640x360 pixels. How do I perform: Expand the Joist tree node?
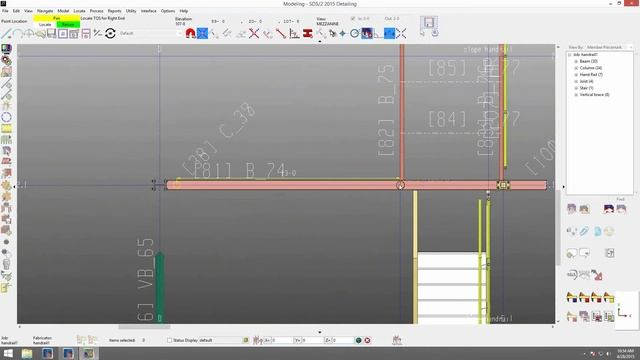pos(576,81)
